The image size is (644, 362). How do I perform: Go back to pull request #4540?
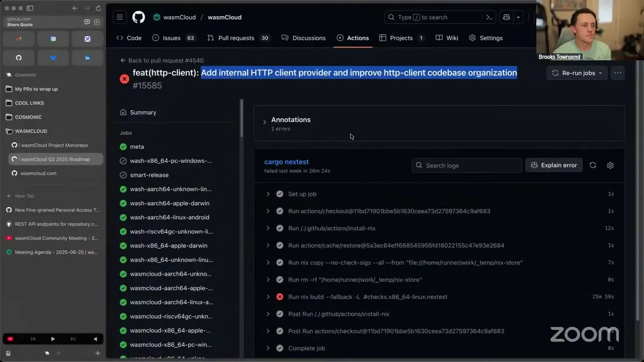click(x=162, y=60)
